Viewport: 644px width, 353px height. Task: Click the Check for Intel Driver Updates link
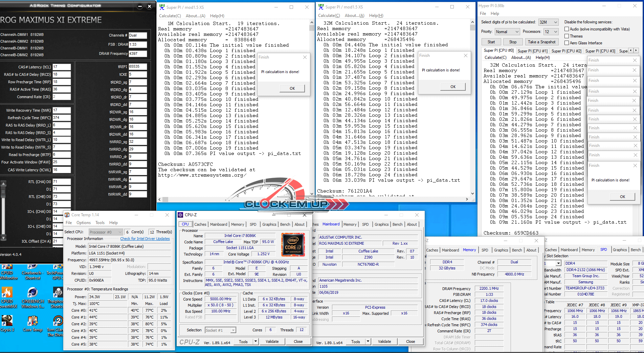145,239
